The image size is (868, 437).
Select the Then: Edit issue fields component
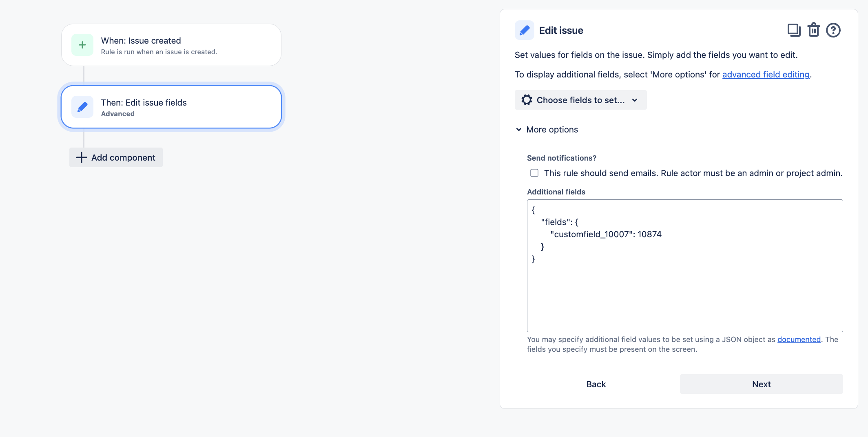[x=171, y=107]
